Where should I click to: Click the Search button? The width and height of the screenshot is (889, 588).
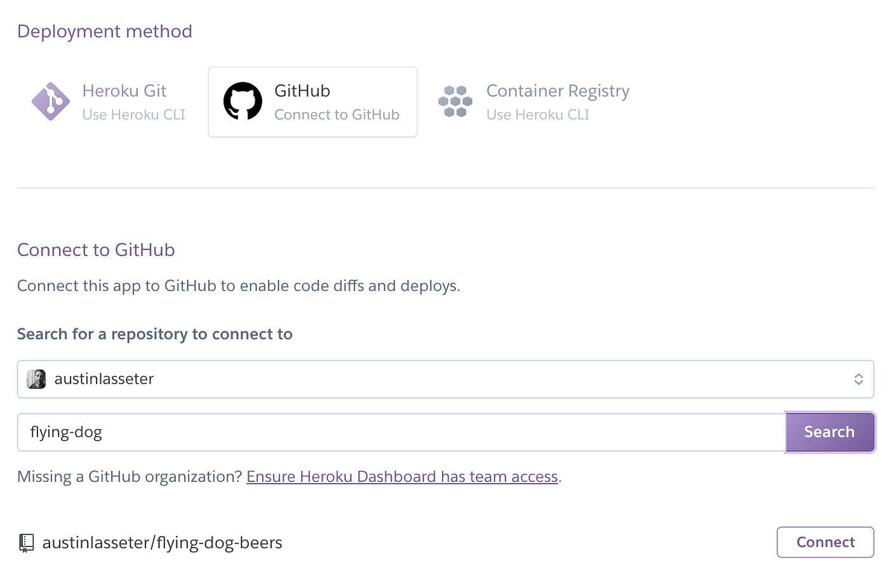(830, 432)
